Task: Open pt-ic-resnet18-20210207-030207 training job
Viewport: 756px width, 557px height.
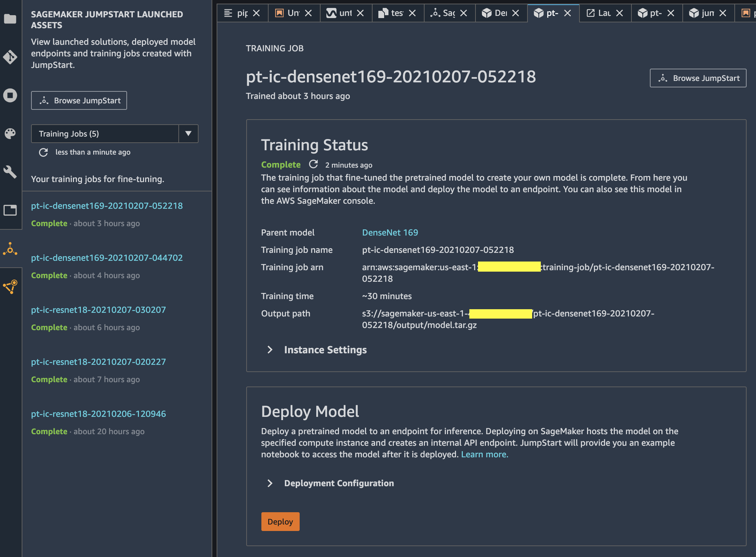Action: coord(98,310)
